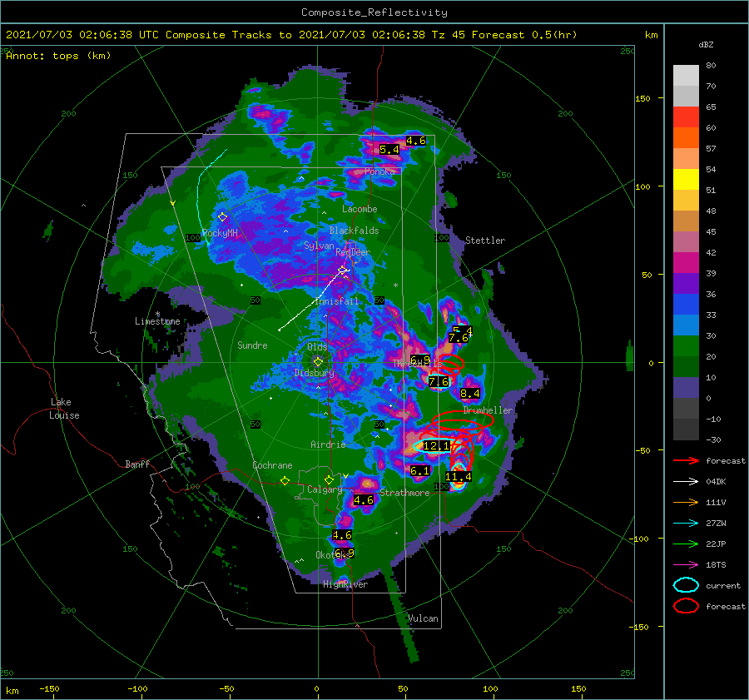This screenshot has height=700, width=749.
Task: Click the Cochrane city label
Action: pyautogui.click(x=272, y=465)
